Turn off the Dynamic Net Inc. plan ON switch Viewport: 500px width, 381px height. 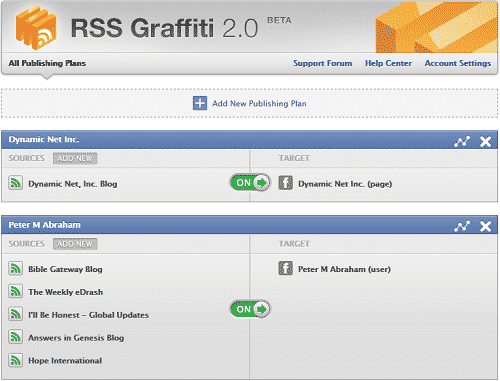(250, 183)
